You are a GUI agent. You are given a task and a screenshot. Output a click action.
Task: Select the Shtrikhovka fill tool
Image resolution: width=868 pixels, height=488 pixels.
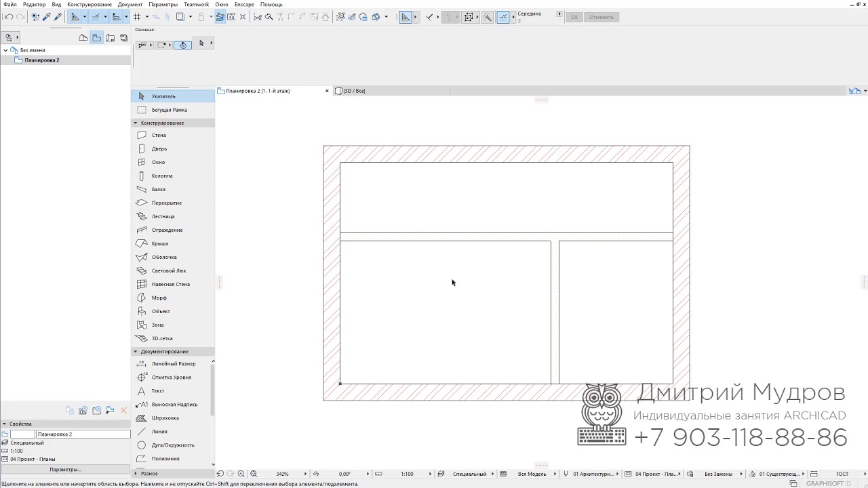click(x=172, y=418)
